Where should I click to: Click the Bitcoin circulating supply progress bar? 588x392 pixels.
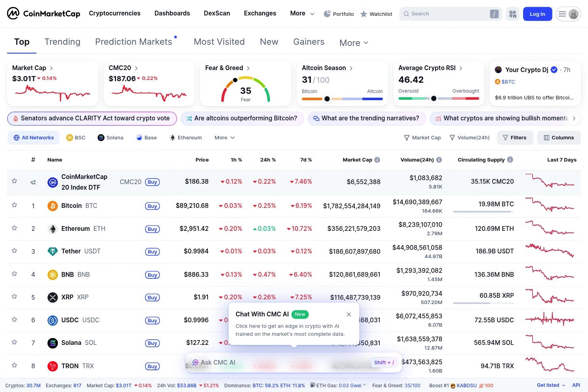(x=483, y=212)
